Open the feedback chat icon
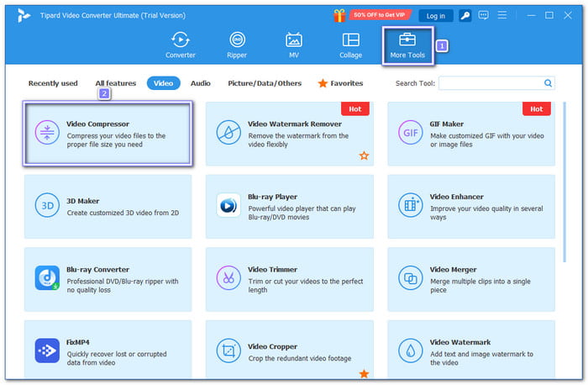The width and height of the screenshot is (588, 385). 483,15
